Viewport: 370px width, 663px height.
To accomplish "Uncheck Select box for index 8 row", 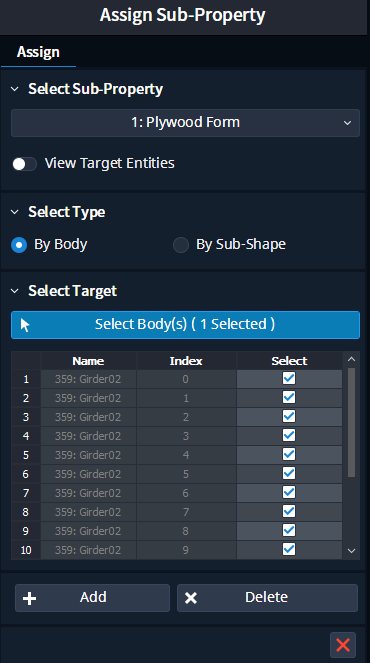I will pos(289,531).
